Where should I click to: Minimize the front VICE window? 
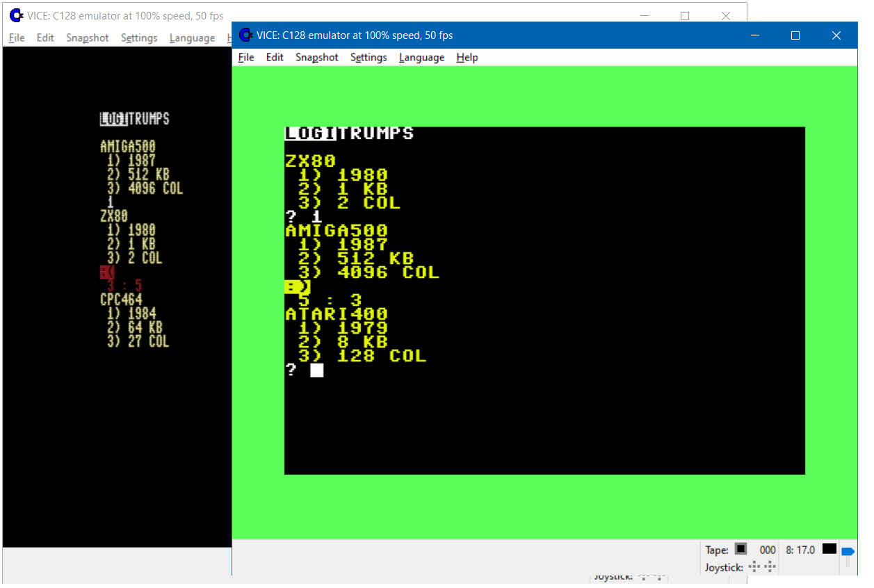(754, 35)
